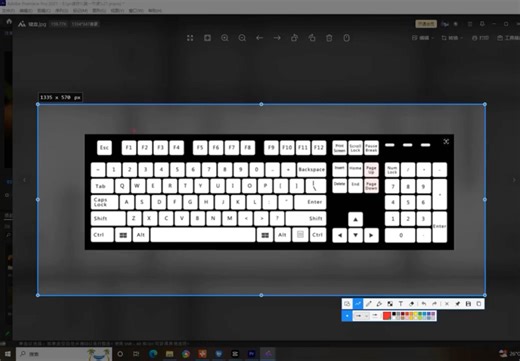Click the collapse icon on keyboard image

[446, 142]
